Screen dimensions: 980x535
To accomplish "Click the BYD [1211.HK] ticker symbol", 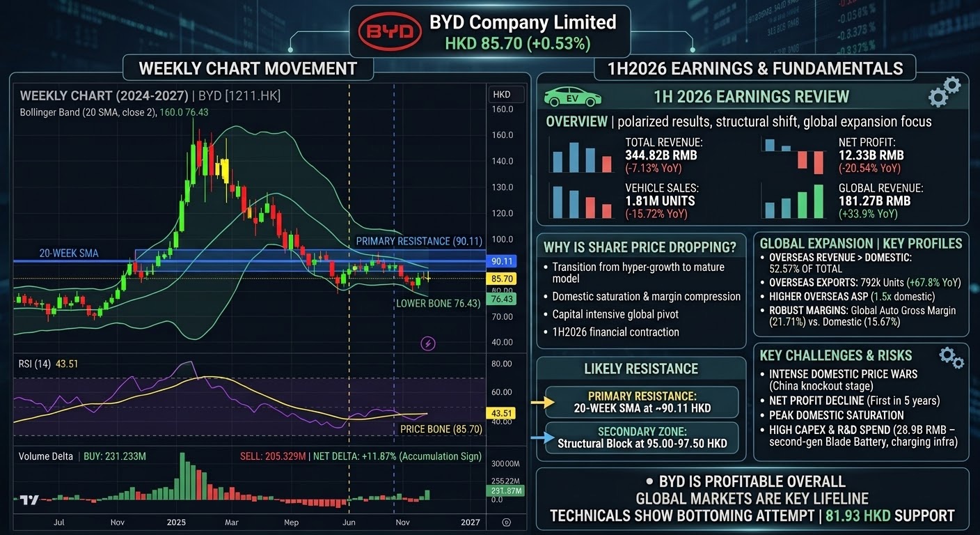I will pyautogui.click(x=239, y=96).
